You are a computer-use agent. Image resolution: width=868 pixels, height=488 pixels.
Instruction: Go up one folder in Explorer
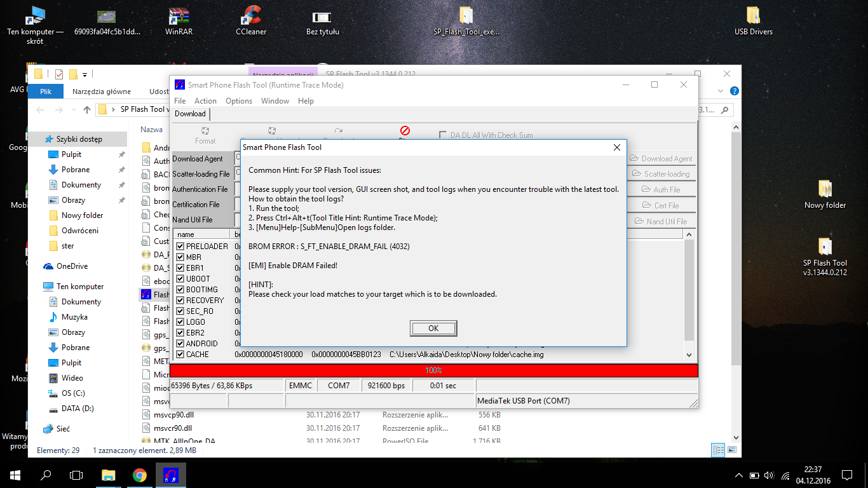coord(87,109)
